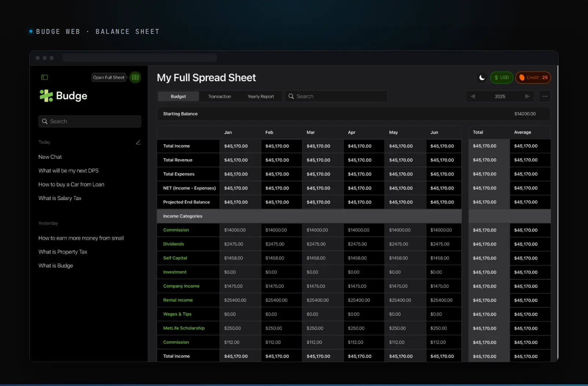
Task: Click the Open Full Sheet tooltip label
Action: coord(109,78)
